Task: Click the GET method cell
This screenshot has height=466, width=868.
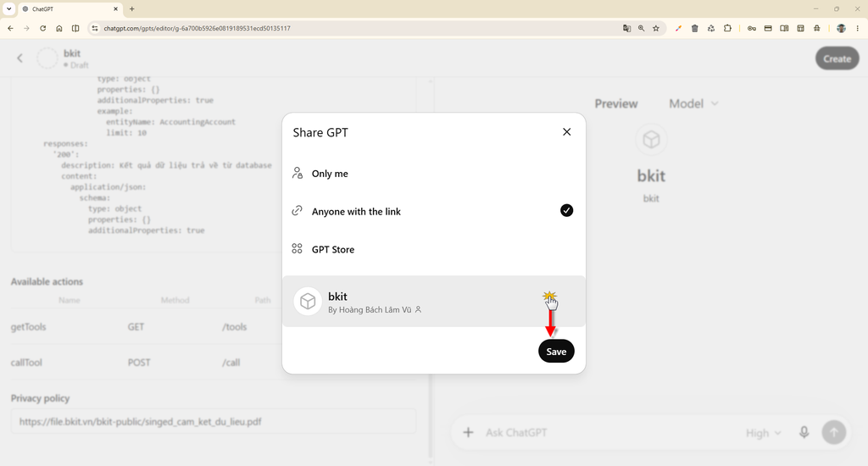Action: tap(136, 326)
